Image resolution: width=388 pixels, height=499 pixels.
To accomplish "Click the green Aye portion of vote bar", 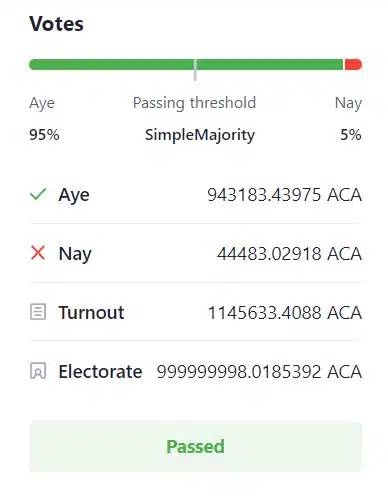I will (186, 64).
